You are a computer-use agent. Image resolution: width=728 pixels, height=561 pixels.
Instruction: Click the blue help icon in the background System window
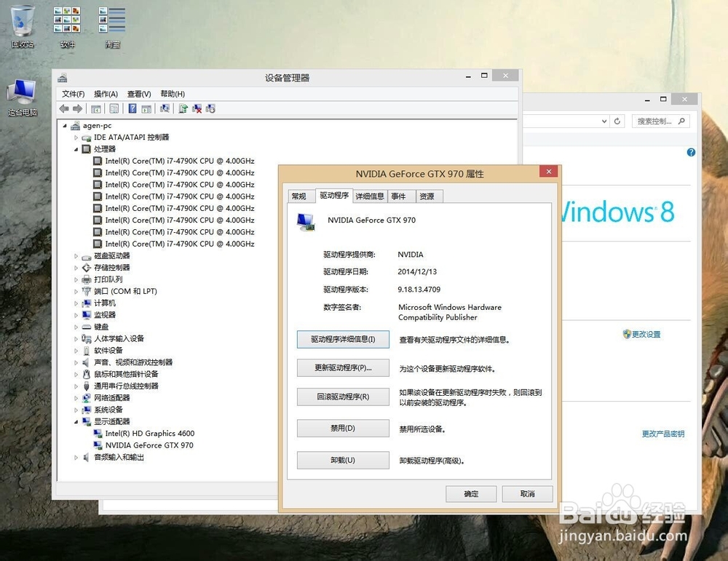click(691, 152)
